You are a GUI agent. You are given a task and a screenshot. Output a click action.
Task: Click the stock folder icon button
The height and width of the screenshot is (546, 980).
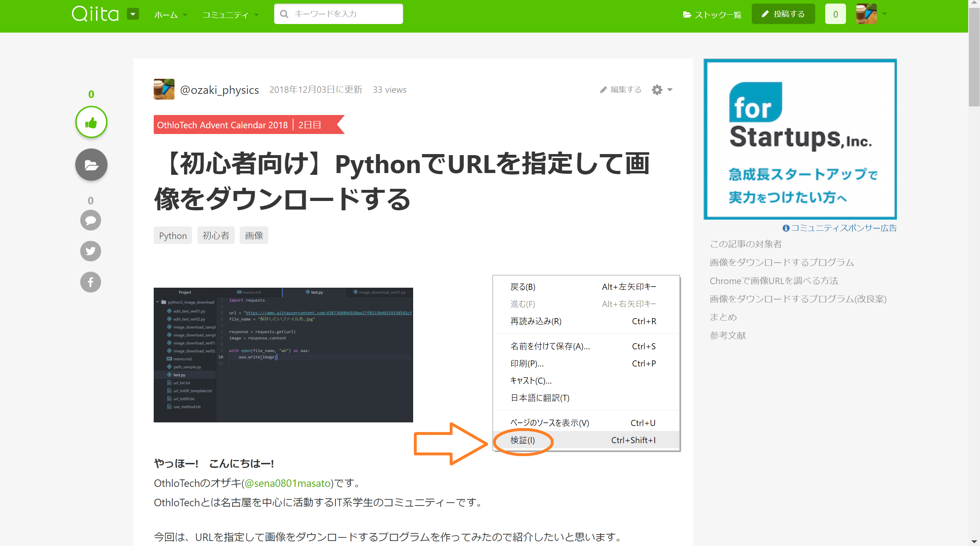point(91,165)
